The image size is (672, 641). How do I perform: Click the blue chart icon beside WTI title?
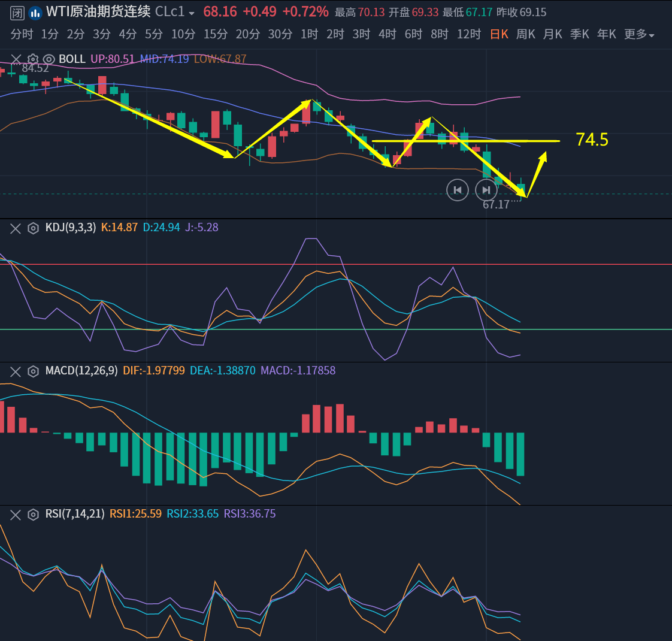tap(35, 13)
